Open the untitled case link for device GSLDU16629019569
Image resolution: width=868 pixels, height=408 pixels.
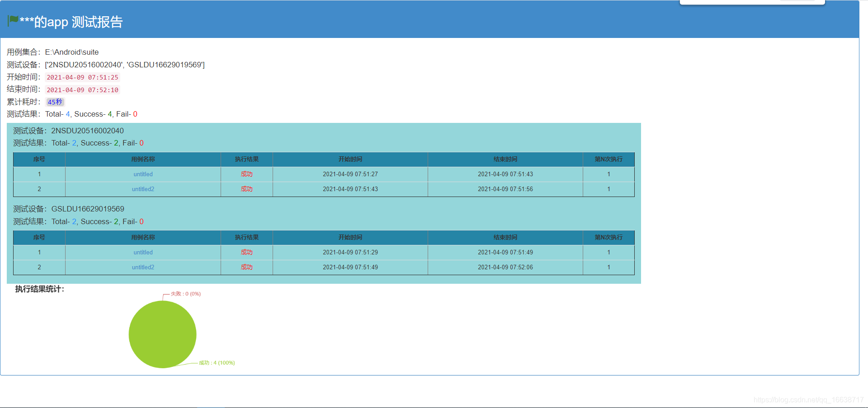[143, 253]
